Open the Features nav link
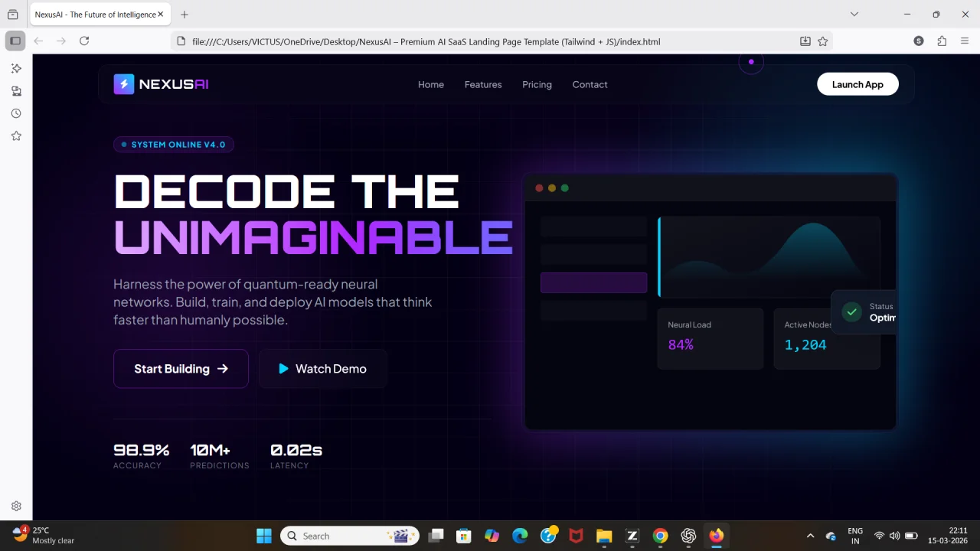The height and width of the screenshot is (551, 980). pos(483,84)
